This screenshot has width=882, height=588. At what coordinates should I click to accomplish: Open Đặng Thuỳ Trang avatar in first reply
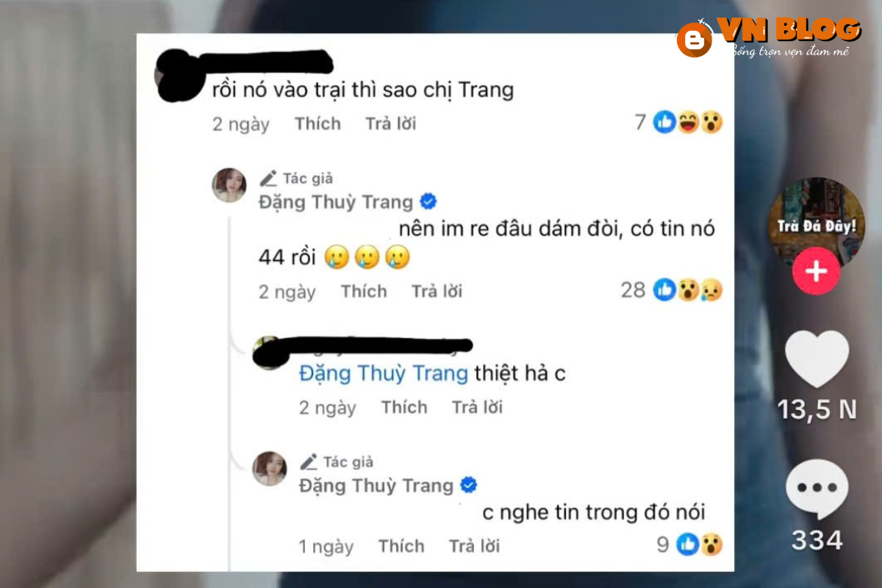pyautogui.click(x=229, y=184)
